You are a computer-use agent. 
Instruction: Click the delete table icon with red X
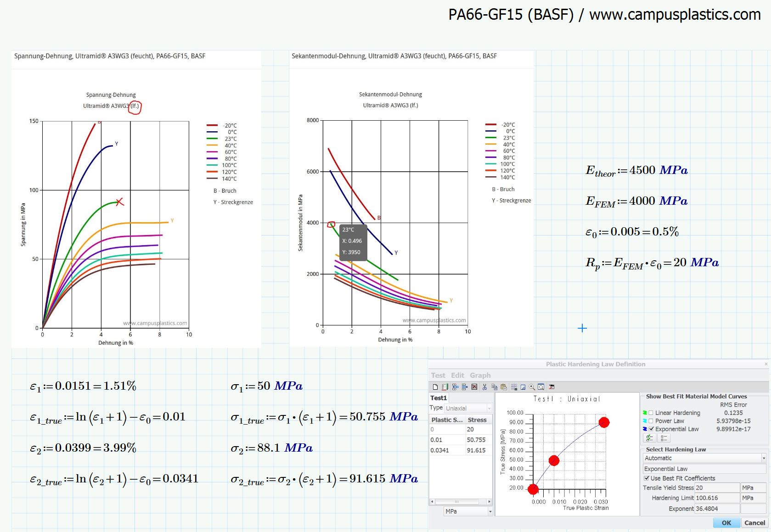(x=474, y=387)
